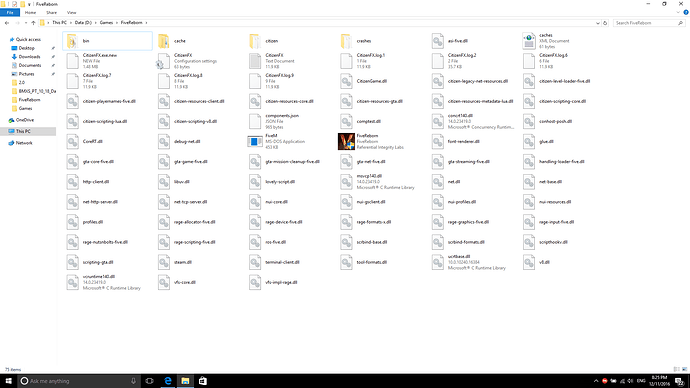Select the CitizenGame.dll icon
Screen dimensions: 690x388
[x=346, y=81]
